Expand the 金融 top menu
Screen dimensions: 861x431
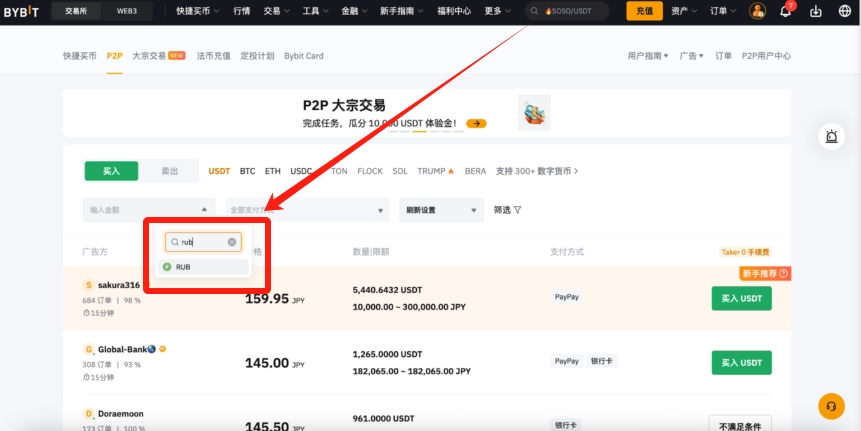[354, 11]
